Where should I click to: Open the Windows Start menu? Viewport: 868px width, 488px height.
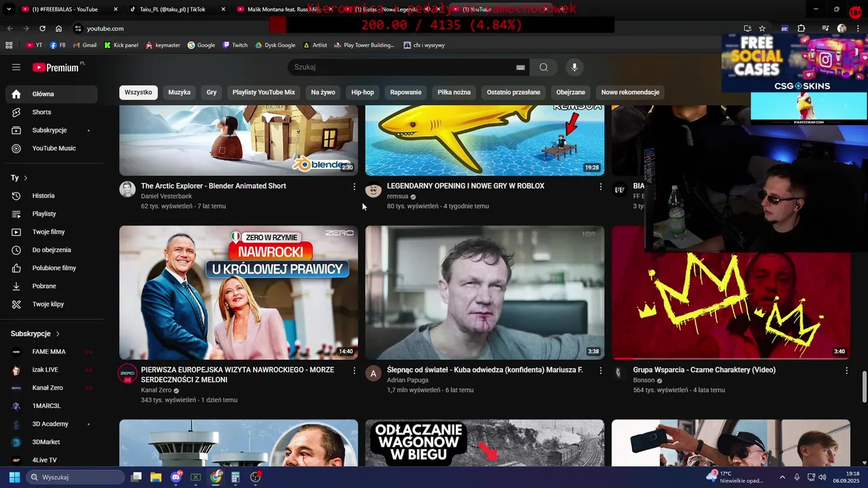pyautogui.click(x=14, y=477)
